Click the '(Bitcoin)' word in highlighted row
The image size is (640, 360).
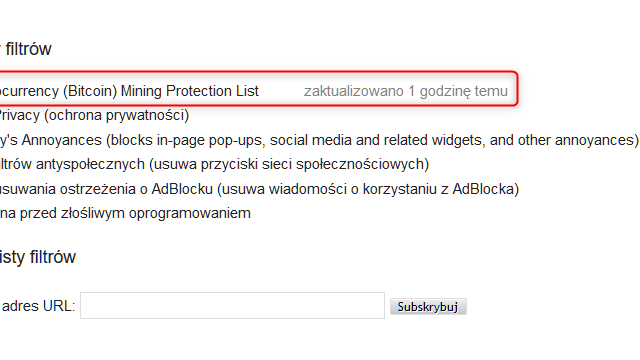point(90,91)
